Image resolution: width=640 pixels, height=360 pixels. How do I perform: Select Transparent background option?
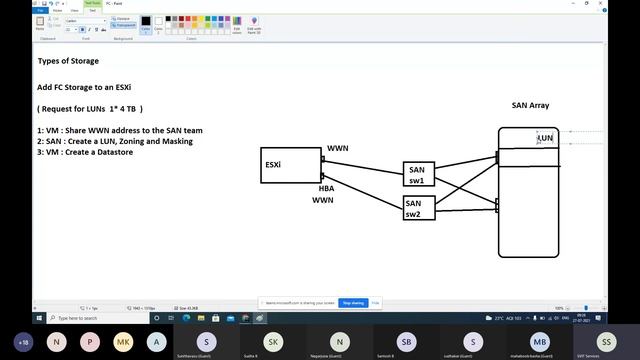124,25
